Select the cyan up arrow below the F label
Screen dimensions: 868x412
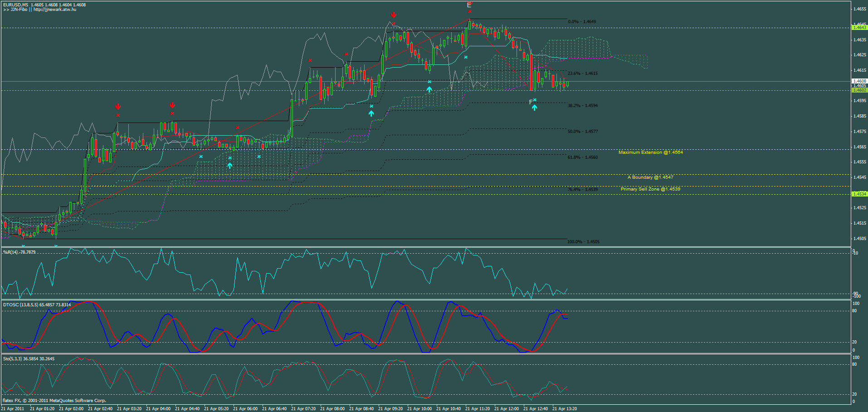(535, 108)
